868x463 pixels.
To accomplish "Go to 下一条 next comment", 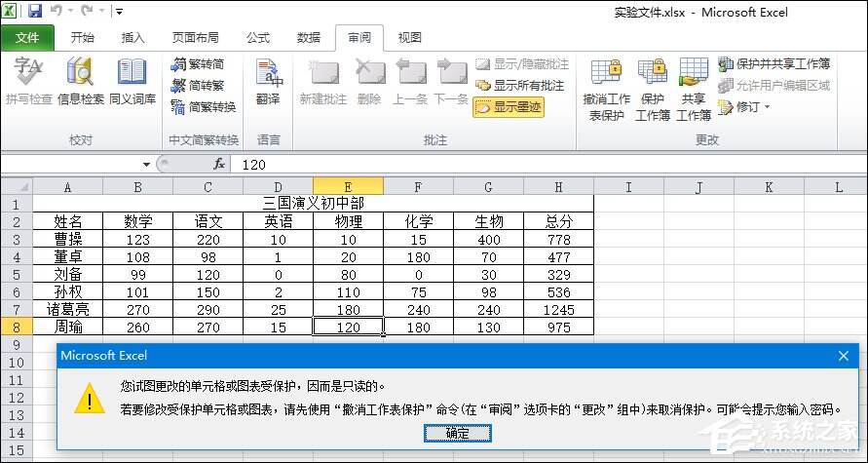I will click(451, 82).
